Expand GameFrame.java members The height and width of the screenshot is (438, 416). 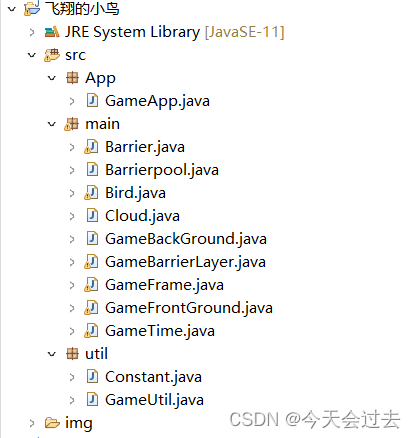[x=72, y=285]
